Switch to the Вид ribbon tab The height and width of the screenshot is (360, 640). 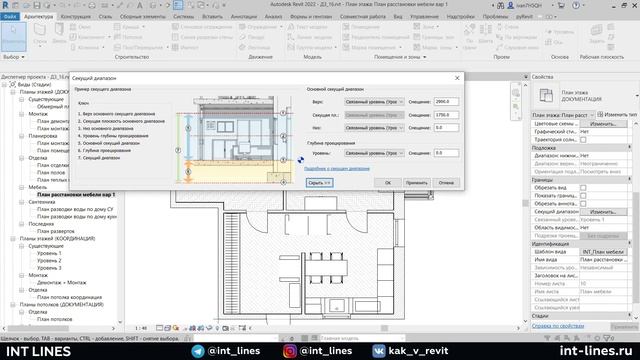tap(398, 17)
